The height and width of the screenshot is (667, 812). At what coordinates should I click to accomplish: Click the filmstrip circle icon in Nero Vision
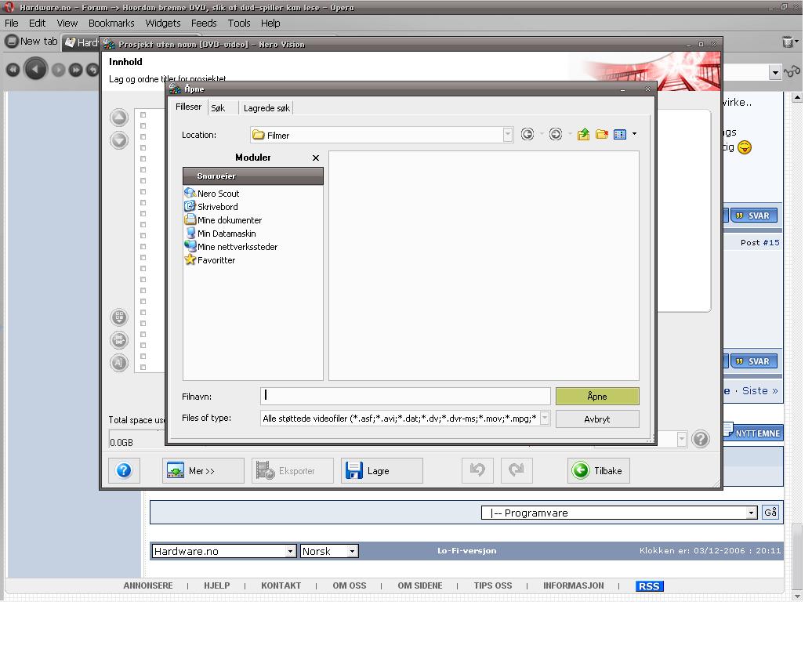point(119,339)
